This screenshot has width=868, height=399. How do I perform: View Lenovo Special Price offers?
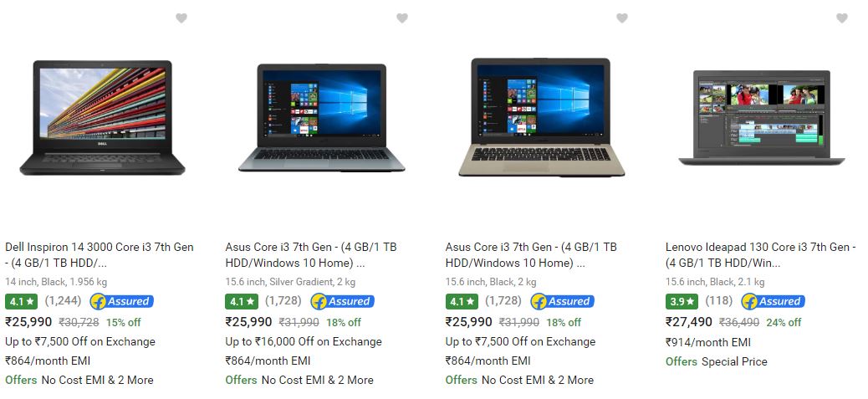(x=717, y=361)
